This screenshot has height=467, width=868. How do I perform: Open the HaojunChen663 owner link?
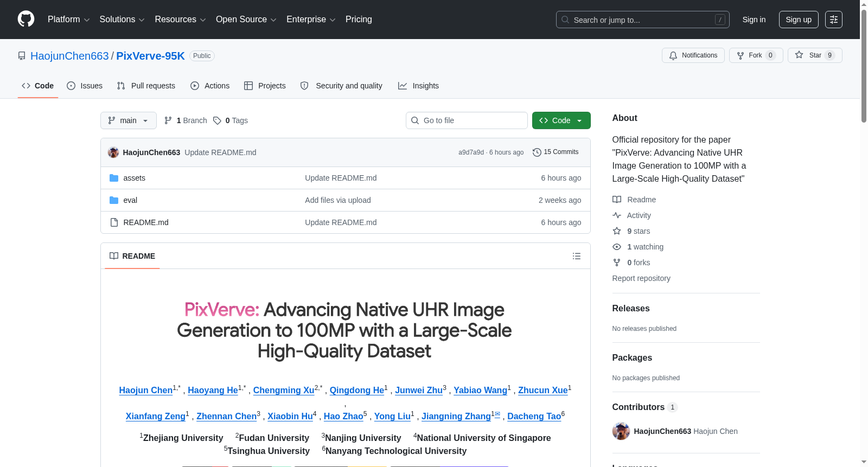[x=69, y=56]
